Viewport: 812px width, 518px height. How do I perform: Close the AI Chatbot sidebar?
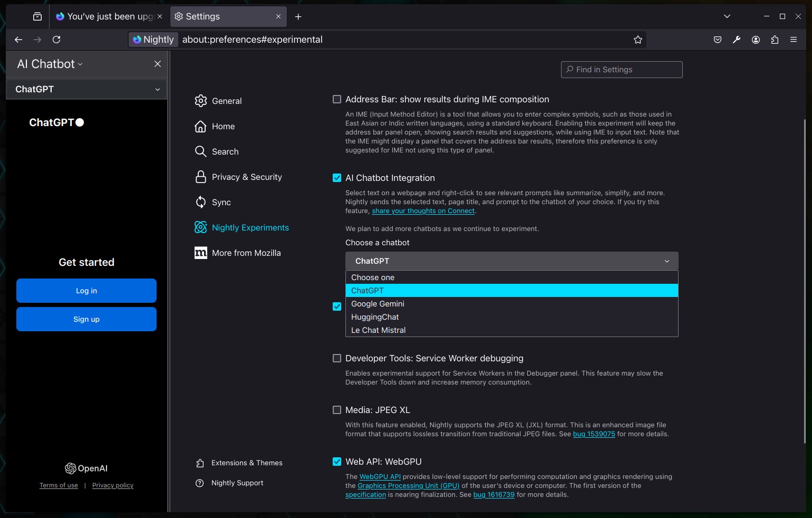pyautogui.click(x=158, y=64)
